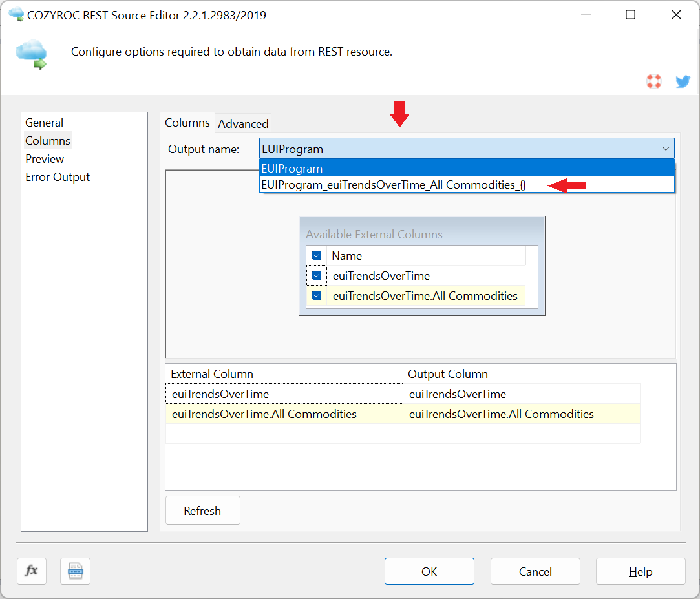Viewport: 700px width, 599px height.
Task: Select euiTrendsOverTime row in Available External Columns
Action: 415,275
